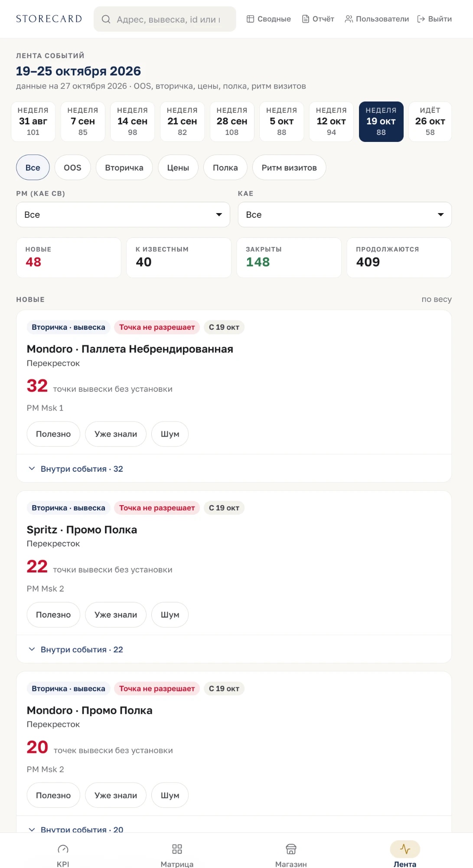Open Mondoro · Промо Полка title
This screenshot has width=473, height=868.
coord(90,710)
